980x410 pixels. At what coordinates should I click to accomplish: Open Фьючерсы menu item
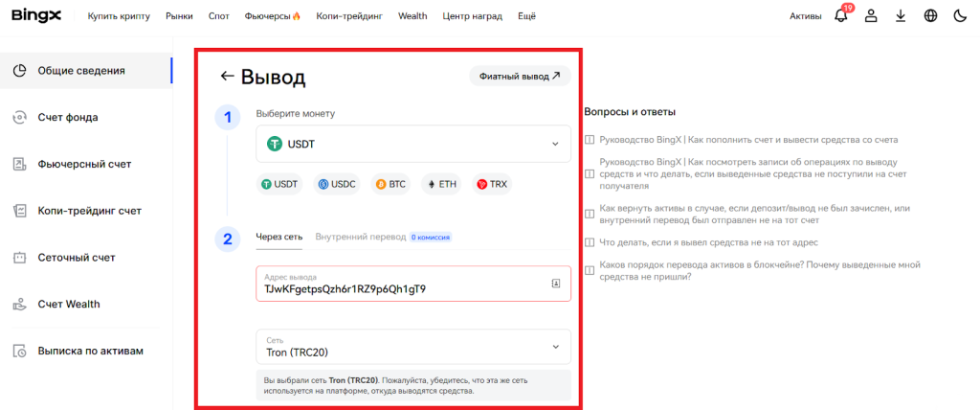click(x=273, y=16)
